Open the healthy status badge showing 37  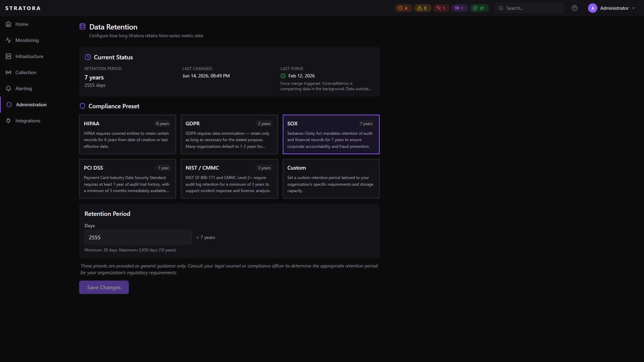479,8
